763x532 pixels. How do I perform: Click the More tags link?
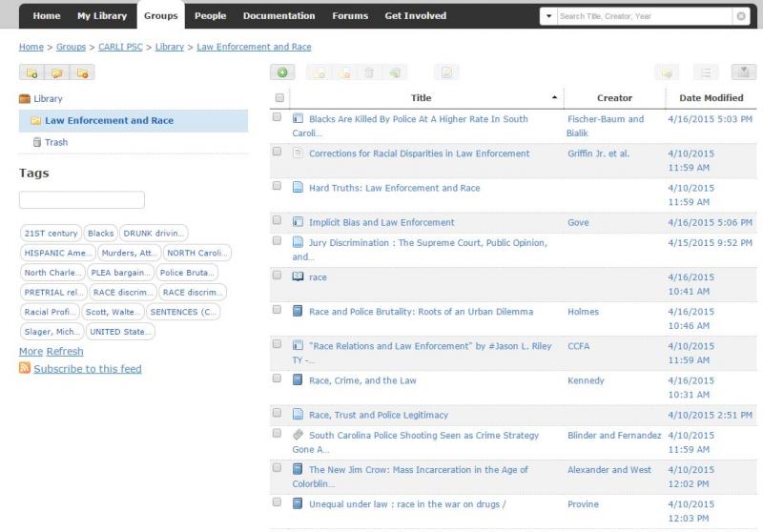click(x=31, y=351)
